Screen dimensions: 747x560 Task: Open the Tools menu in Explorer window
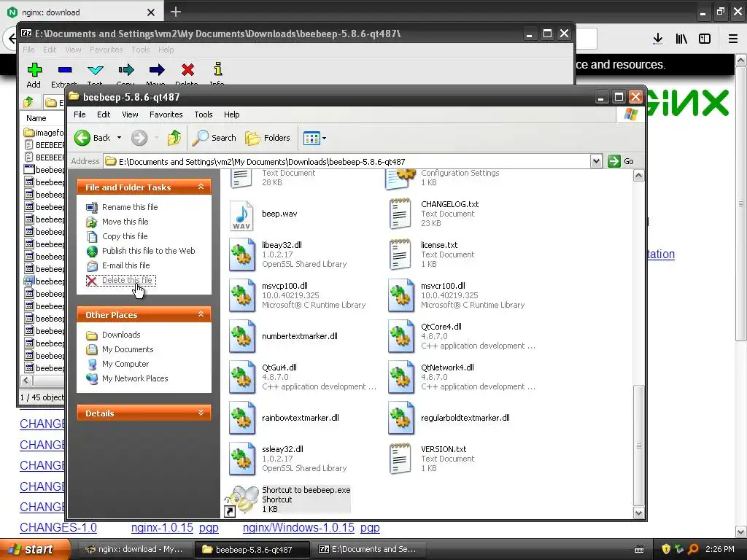[x=204, y=114]
